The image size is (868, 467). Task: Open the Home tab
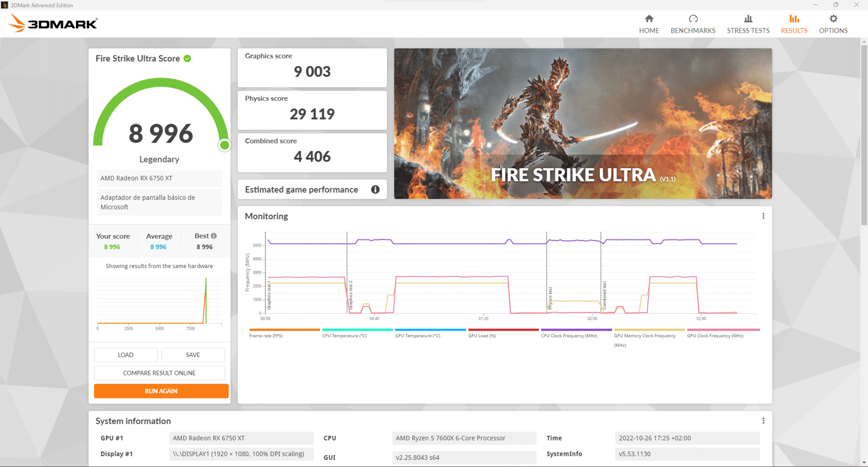click(x=649, y=24)
